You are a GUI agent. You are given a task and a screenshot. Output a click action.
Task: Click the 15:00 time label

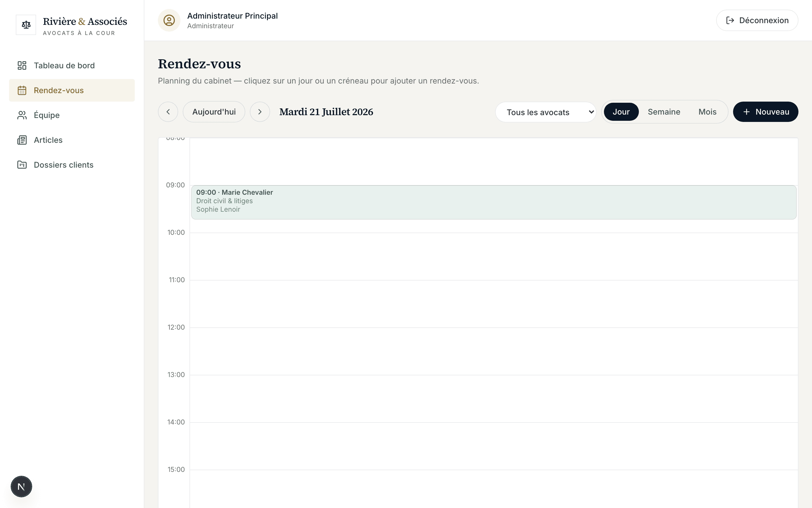176,469
